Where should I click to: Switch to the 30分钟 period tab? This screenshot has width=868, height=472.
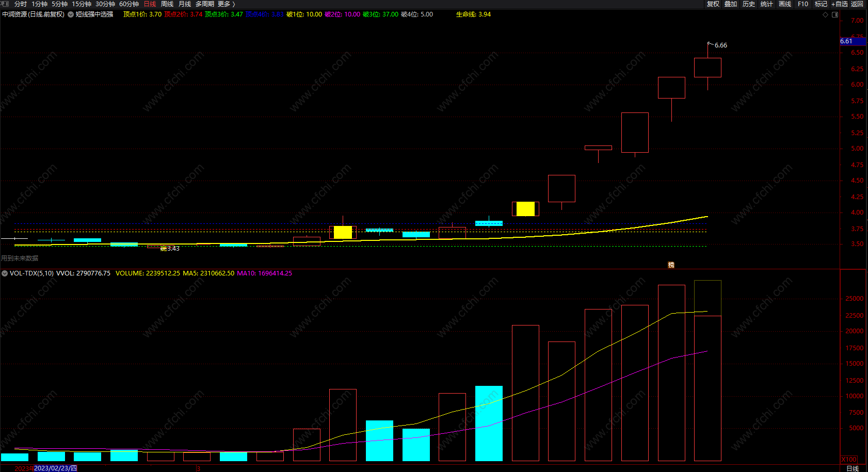105,4
